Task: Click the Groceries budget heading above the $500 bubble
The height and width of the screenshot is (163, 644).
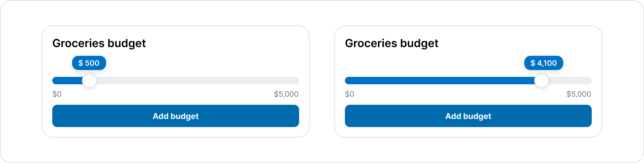Action: [99, 43]
